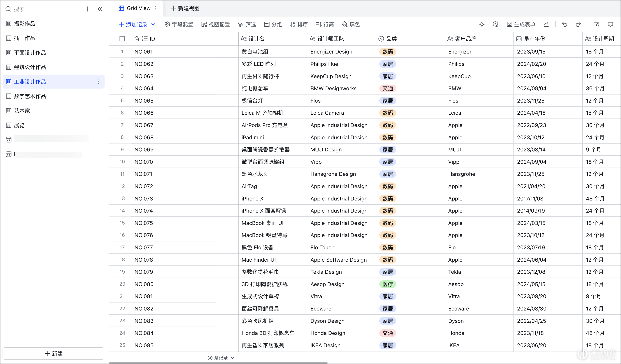The height and width of the screenshot is (364, 621).
Task: Open the find-in-table search icon
Action: [597, 24]
